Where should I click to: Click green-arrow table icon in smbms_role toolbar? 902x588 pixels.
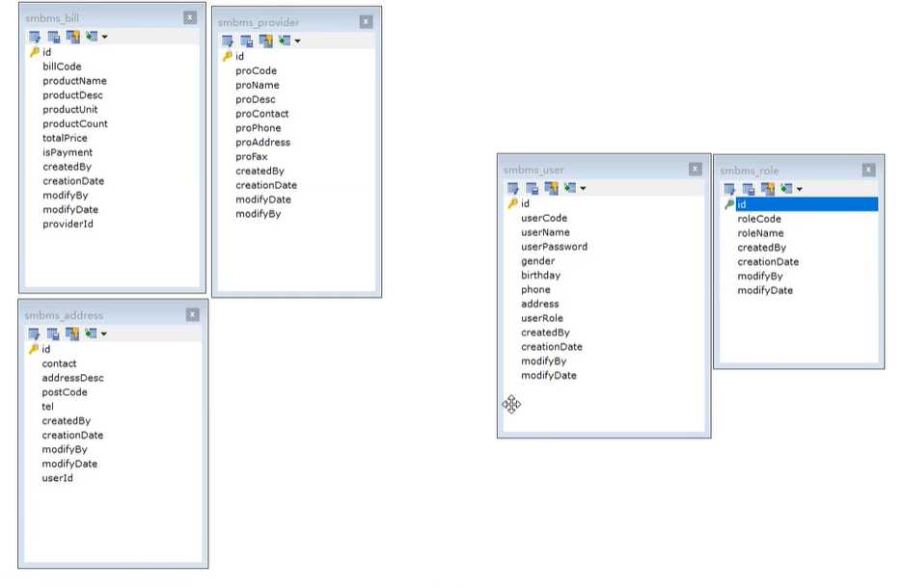click(x=786, y=188)
